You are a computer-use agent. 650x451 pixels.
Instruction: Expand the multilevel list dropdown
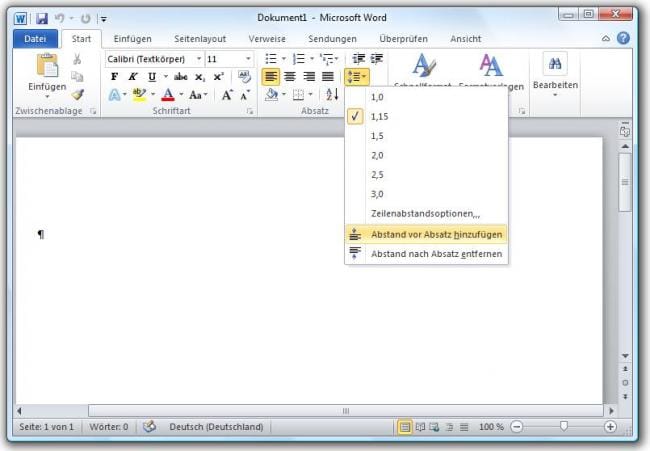337,59
